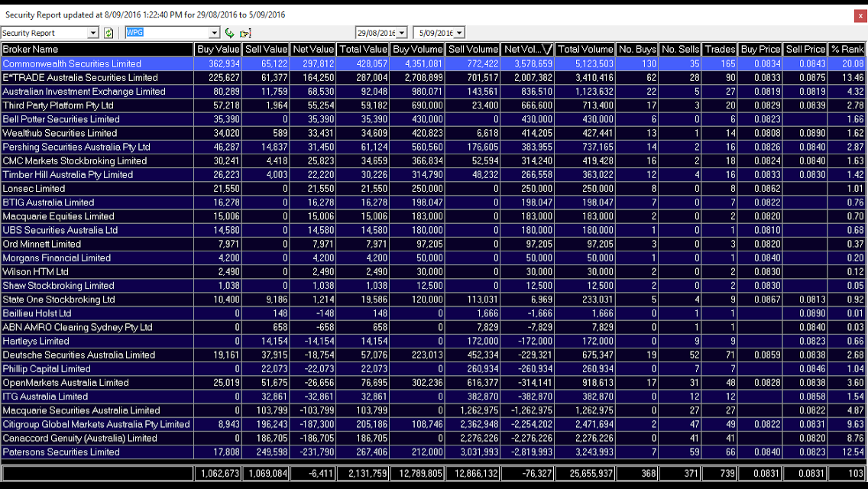The image size is (868, 489).
Task: Select Wilson HTM Ltd row
Action: pos(433,271)
